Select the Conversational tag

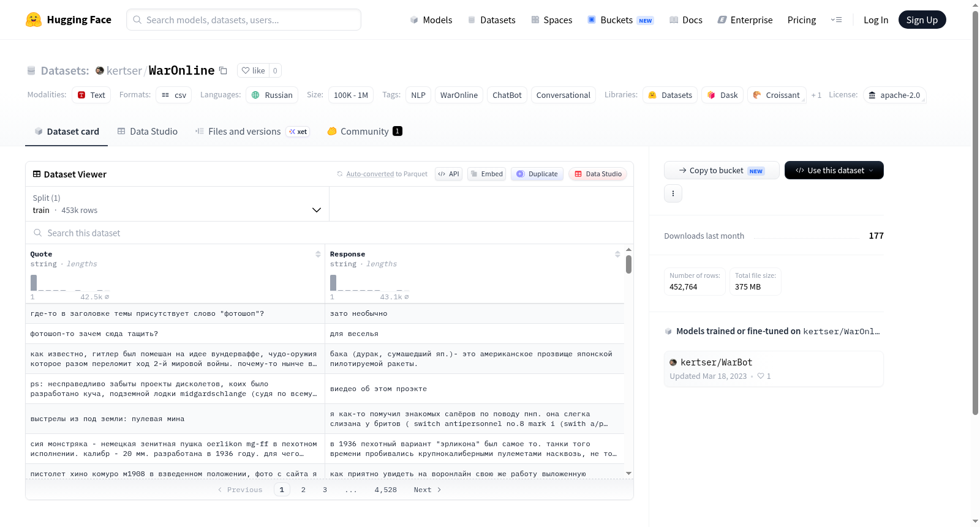[x=563, y=95]
